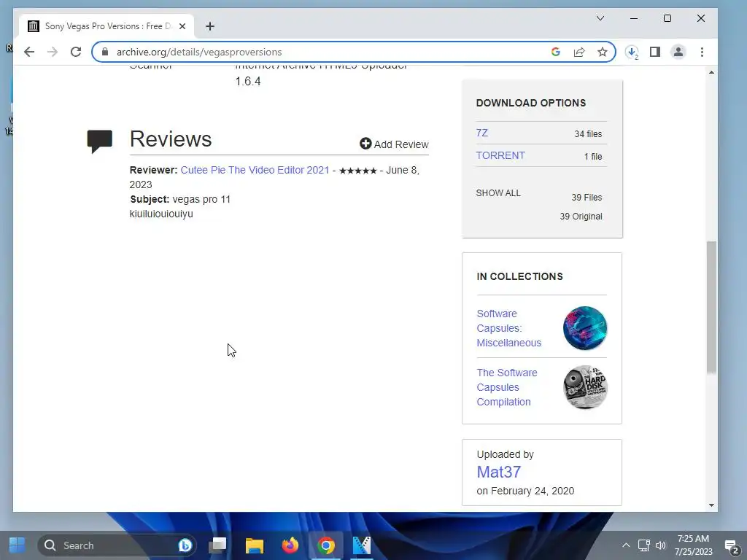Click the vertical scrollbar thumb

(x=711, y=307)
